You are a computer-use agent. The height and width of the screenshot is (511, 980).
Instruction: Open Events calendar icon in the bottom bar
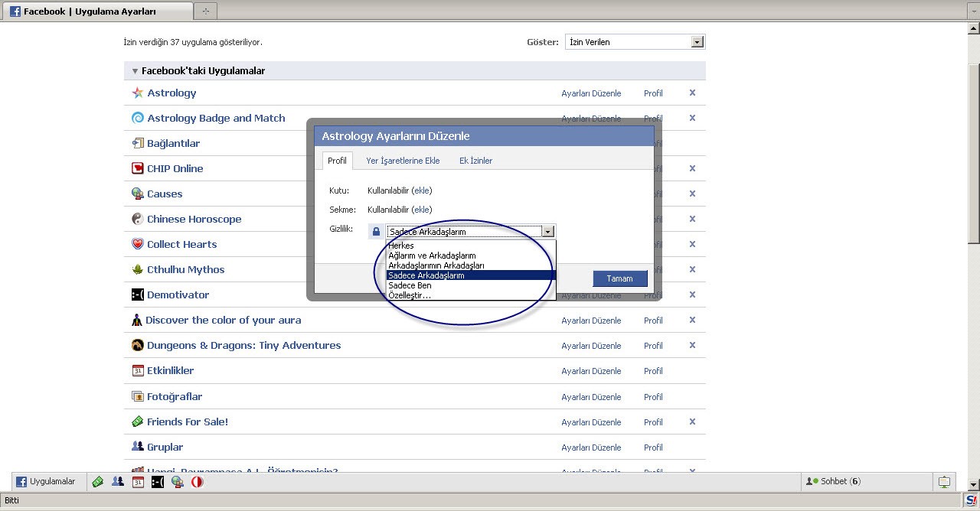coord(138,482)
